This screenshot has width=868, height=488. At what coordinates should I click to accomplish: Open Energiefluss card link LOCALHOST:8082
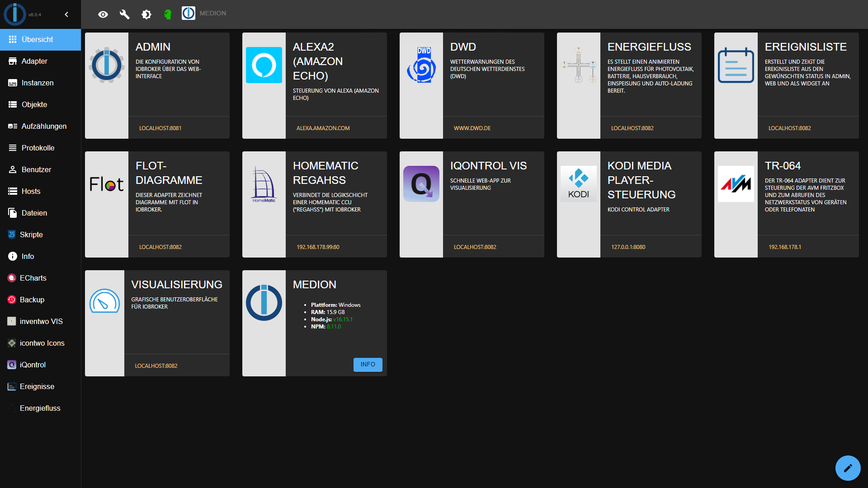(x=632, y=128)
